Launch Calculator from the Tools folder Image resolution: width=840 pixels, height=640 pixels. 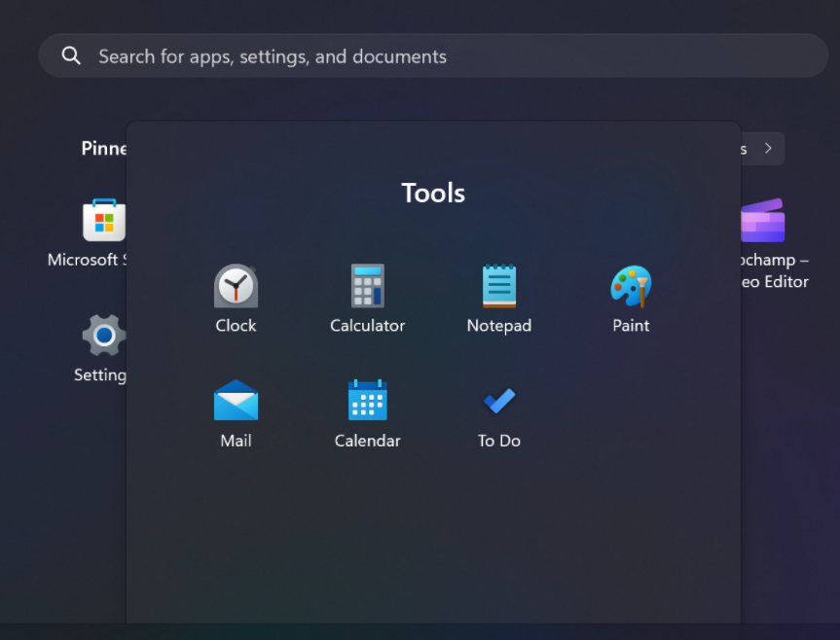pyautogui.click(x=368, y=286)
